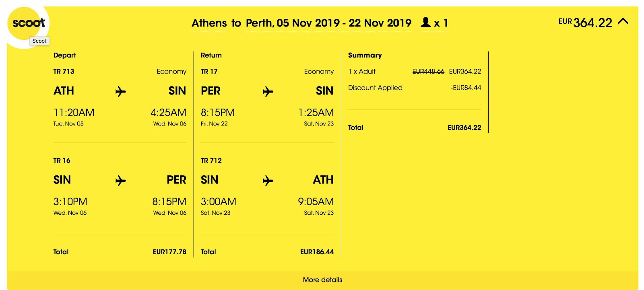Click the EUR 364.22 total price header
The width and height of the screenshot is (644, 290).
coord(585,23)
